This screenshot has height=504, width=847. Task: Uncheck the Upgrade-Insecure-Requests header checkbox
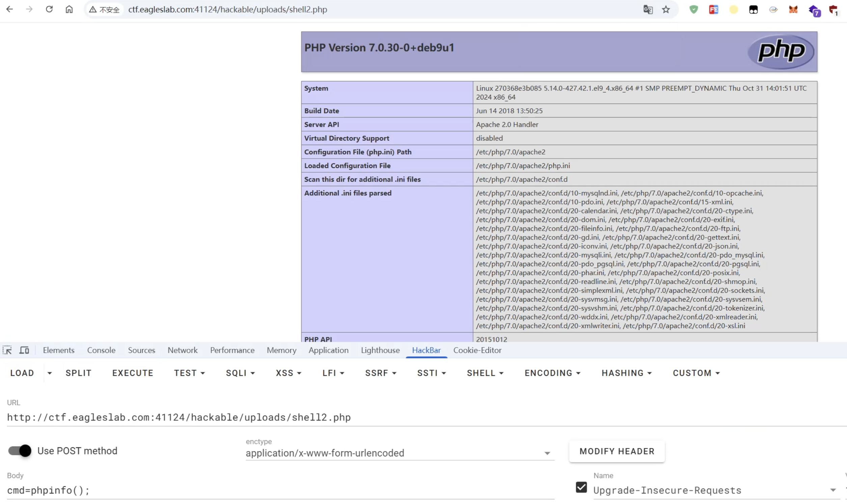[x=581, y=487]
